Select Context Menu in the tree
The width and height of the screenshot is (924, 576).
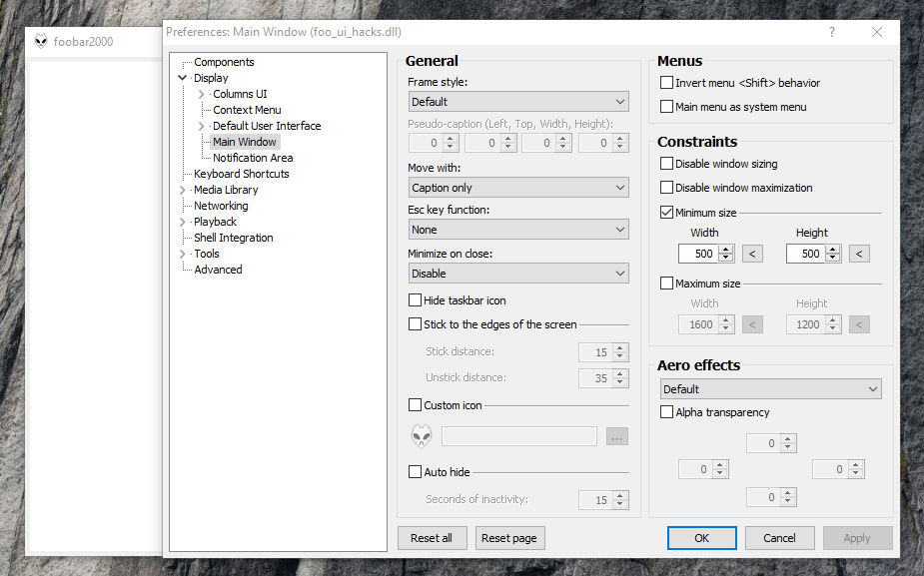(x=247, y=110)
